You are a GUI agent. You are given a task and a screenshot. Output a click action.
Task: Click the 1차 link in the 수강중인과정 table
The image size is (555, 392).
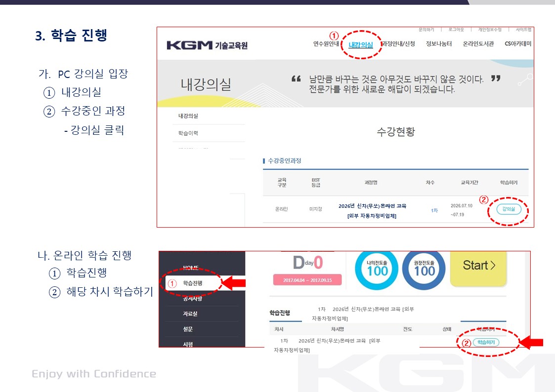point(434,210)
